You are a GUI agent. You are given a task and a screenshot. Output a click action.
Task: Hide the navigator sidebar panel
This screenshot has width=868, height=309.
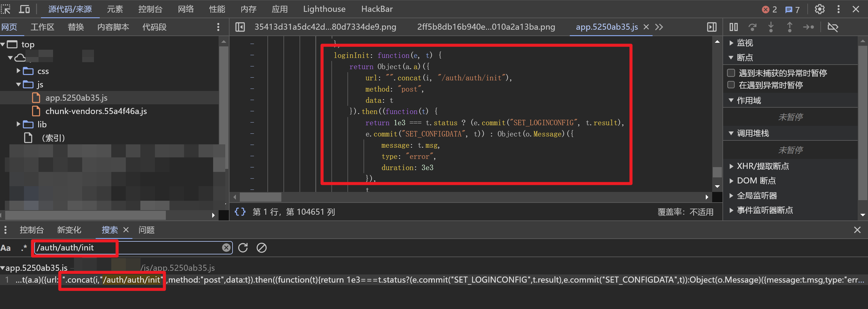[x=240, y=27]
